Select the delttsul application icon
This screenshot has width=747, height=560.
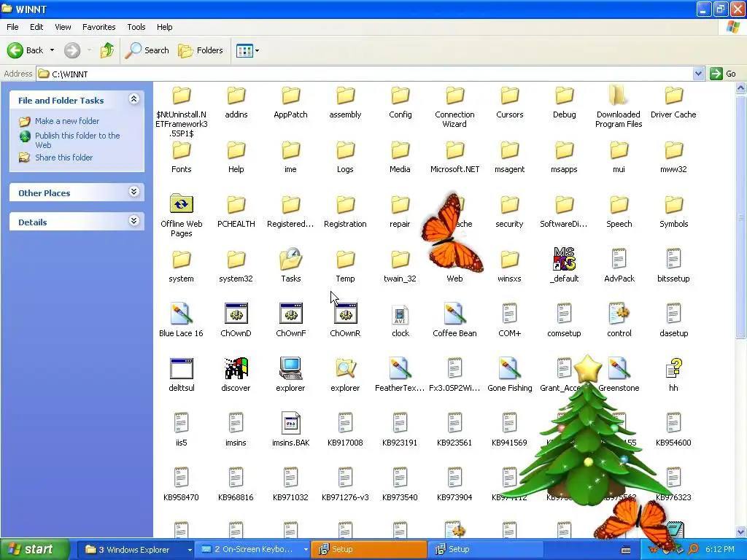[x=181, y=369]
